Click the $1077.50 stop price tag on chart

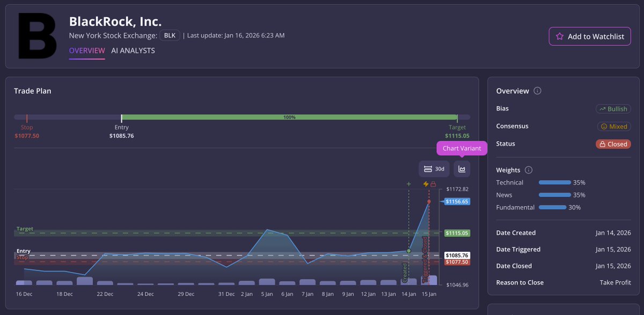click(x=458, y=262)
